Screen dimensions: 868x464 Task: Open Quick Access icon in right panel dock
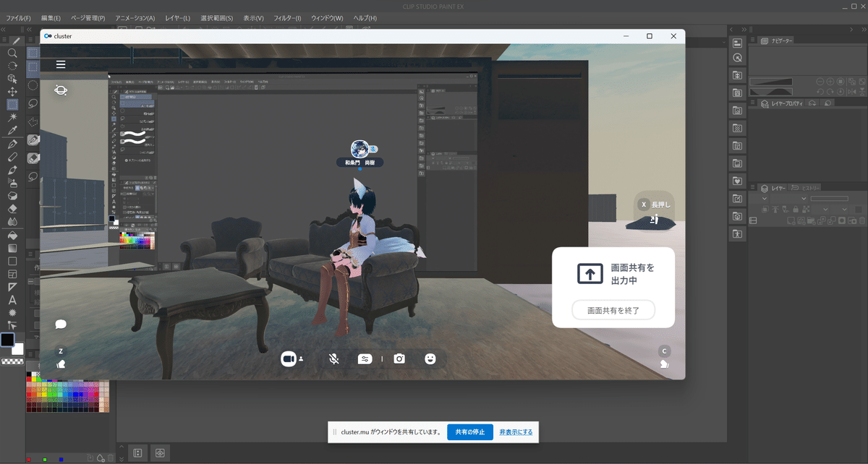point(737,43)
